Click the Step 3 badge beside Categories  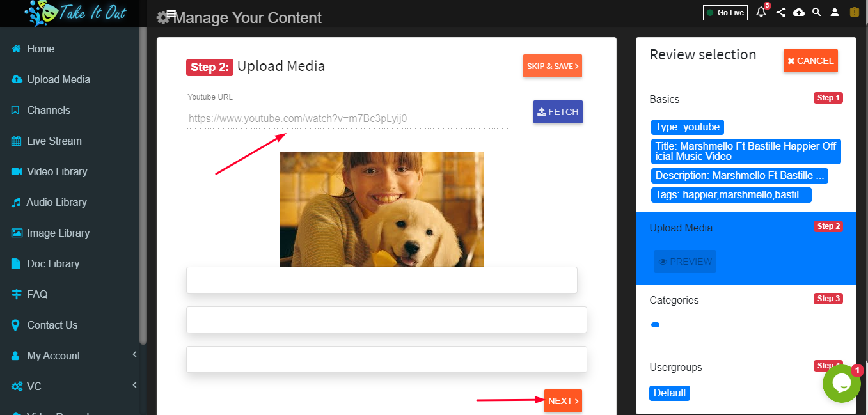point(828,299)
